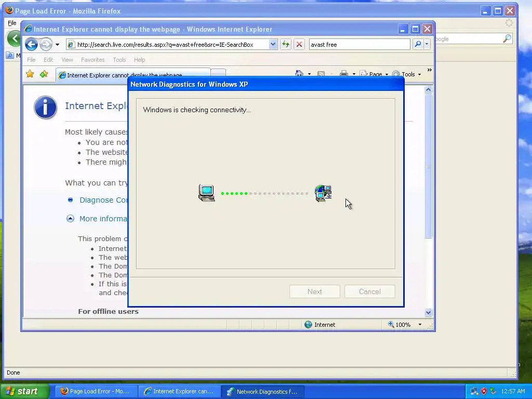Click the Firefox Google search field

pyautogui.click(x=468, y=39)
